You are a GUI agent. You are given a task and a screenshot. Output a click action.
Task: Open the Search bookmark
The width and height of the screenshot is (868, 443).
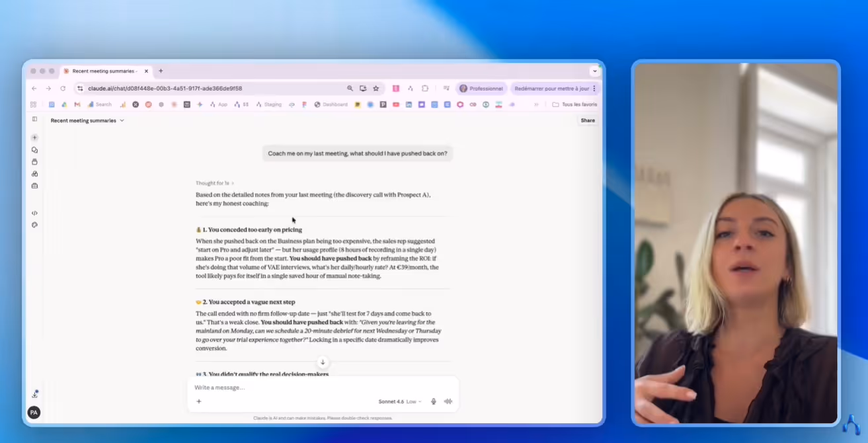click(x=100, y=104)
